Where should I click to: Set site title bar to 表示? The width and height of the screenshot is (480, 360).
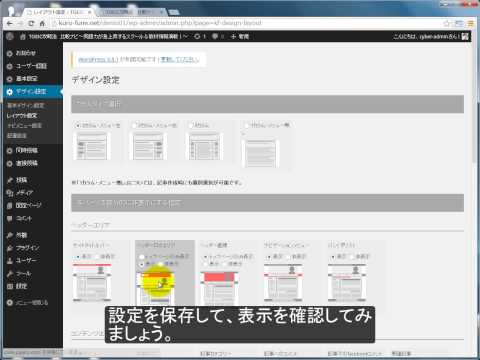tap(78, 257)
